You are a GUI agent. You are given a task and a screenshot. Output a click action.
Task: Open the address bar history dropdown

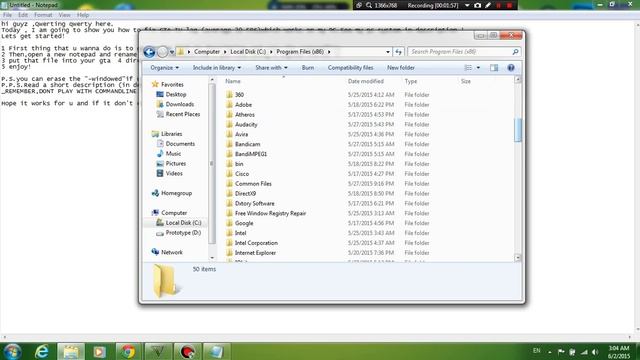point(388,52)
